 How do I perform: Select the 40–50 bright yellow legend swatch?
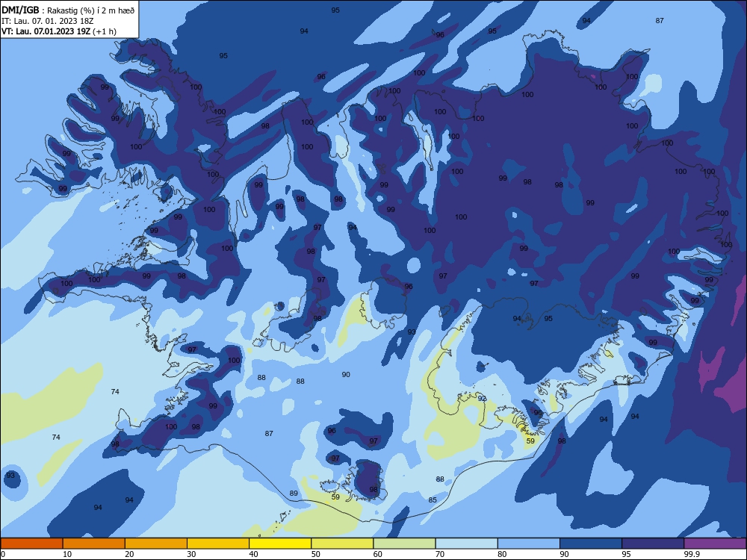click(x=280, y=544)
